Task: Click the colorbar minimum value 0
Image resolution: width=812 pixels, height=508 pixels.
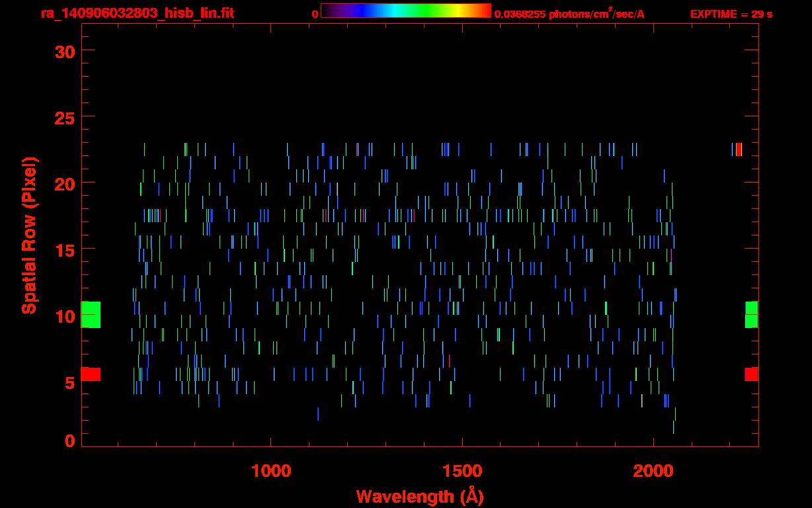Action: coord(315,14)
